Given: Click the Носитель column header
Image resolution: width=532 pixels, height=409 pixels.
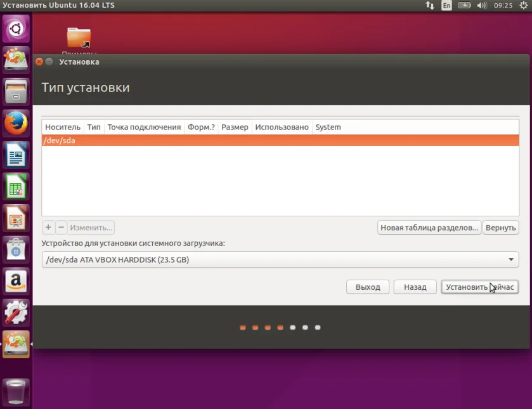Looking at the screenshot, I should point(63,127).
